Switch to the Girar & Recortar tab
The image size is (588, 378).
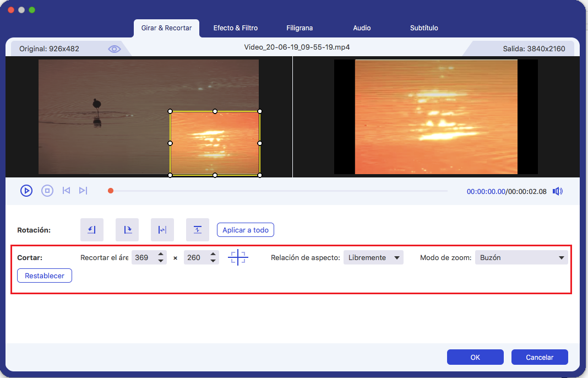coord(166,28)
